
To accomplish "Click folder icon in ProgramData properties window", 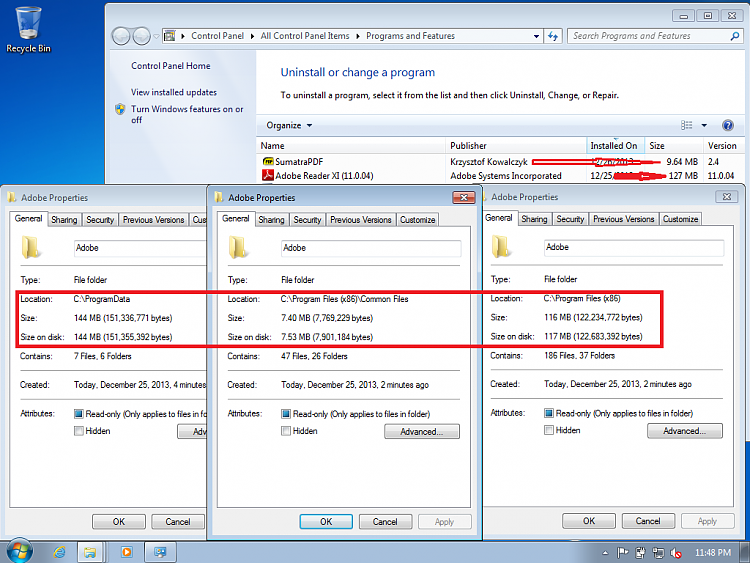I will point(31,247).
